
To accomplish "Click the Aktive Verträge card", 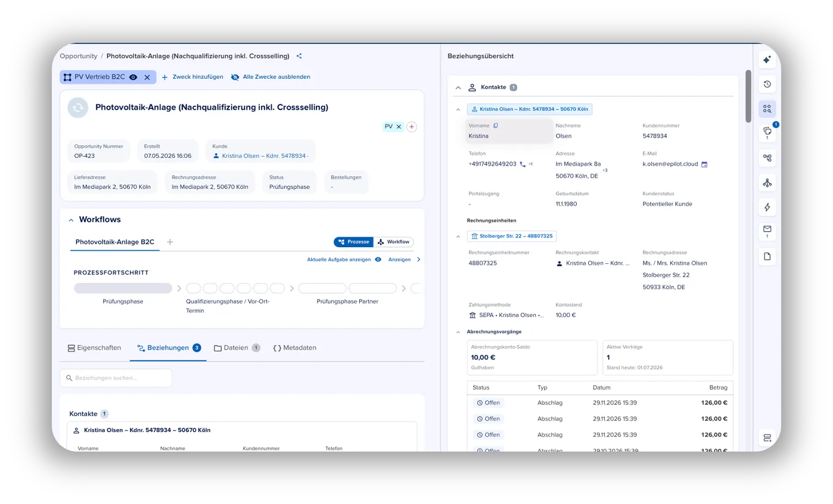I will 667,357.
